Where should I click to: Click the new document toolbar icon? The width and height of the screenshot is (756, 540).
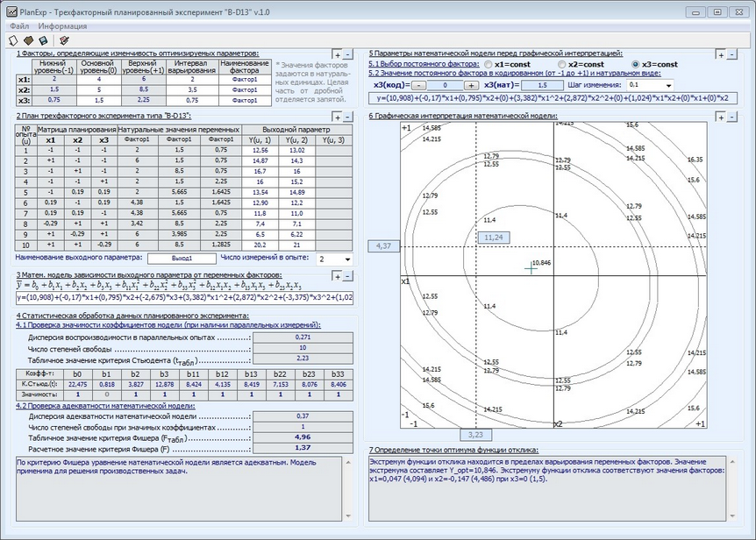pos(12,40)
